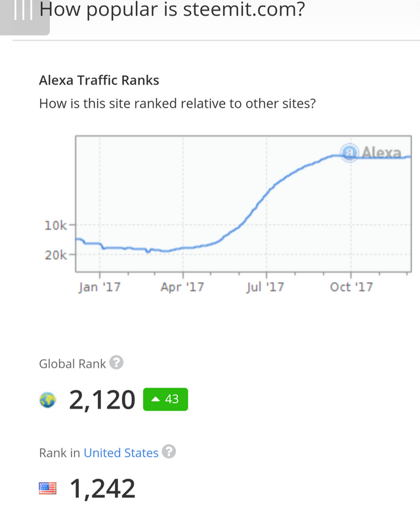Click the globe icon beside 2,120
Viewport: 420px width, 507px height.
[47, 399]
